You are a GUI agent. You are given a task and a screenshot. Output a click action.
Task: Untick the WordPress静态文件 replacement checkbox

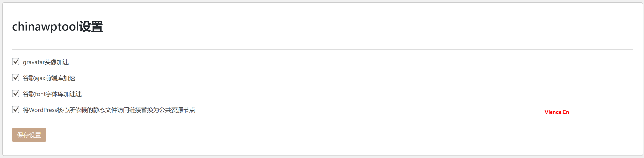coord(16,109)
